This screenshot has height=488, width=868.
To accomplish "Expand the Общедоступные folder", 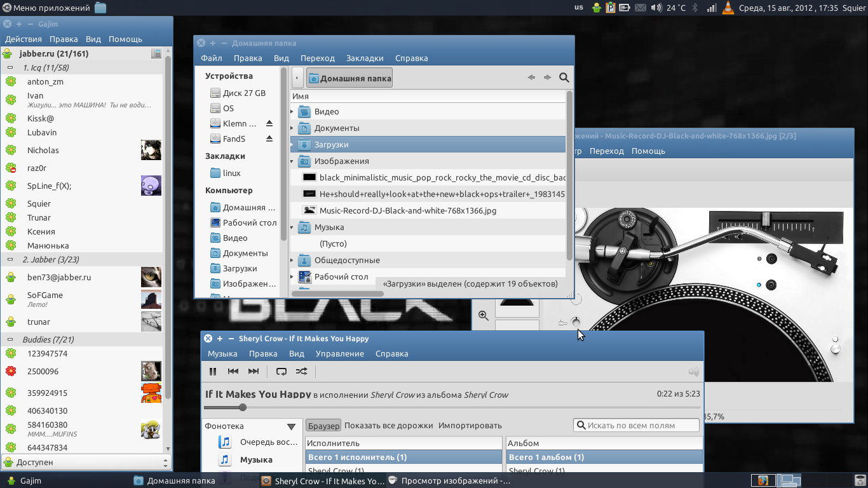I will [x=292, y=261].
